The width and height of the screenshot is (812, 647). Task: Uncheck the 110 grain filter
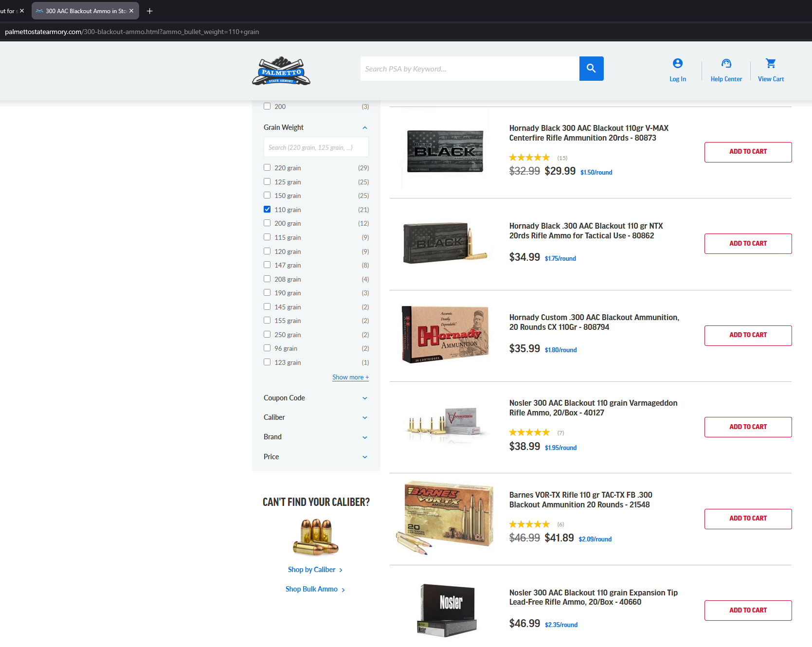[x=267, y=210]
